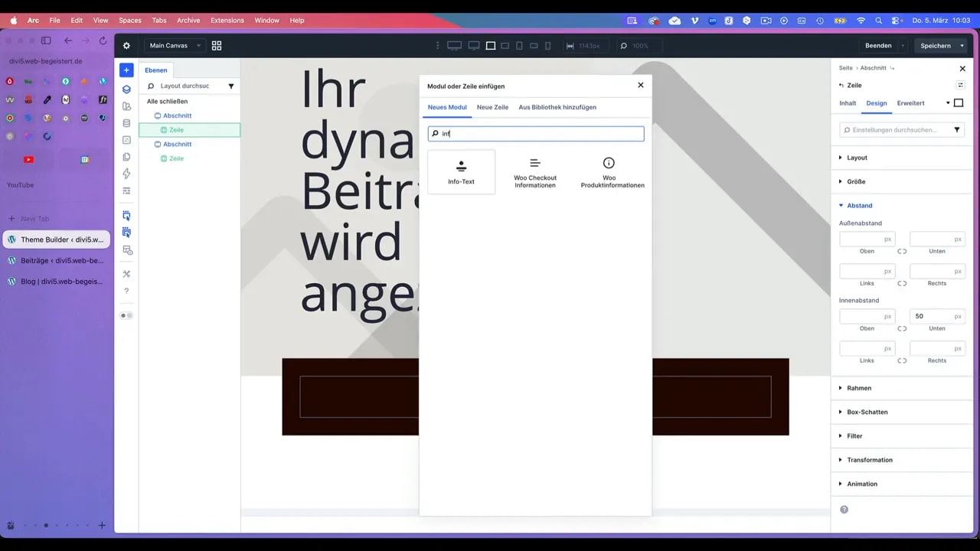The image size is (980, 551).
Task: Switch to smartphone preview mode in top toolbar
Action: coord(548,46)
